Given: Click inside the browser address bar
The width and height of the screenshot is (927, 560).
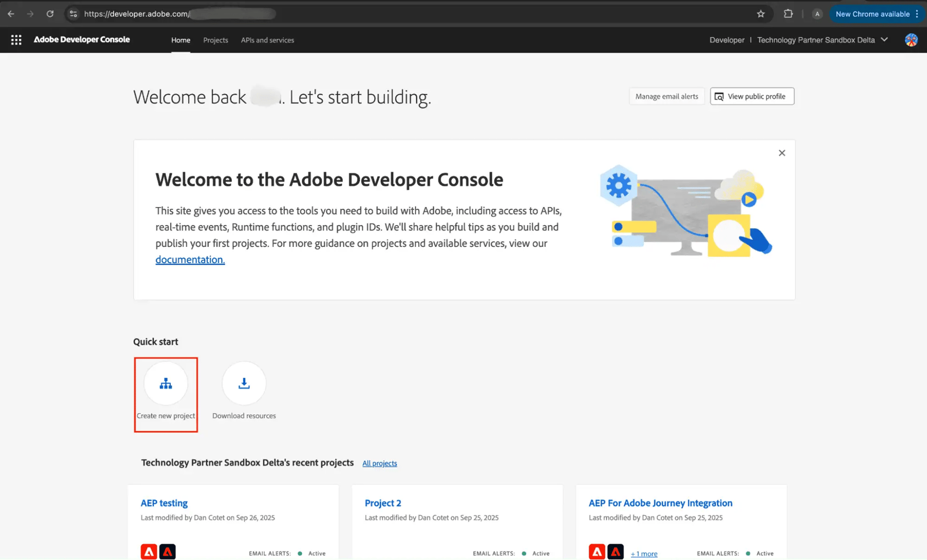Looking at the screenshot, I should coord(163,14).
